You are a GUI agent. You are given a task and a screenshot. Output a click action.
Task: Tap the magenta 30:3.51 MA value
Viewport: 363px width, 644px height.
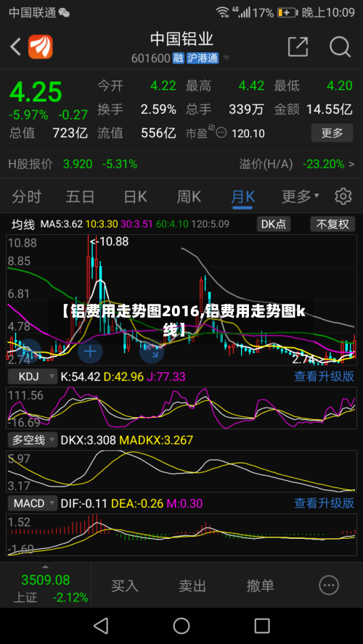coord(136,224)
